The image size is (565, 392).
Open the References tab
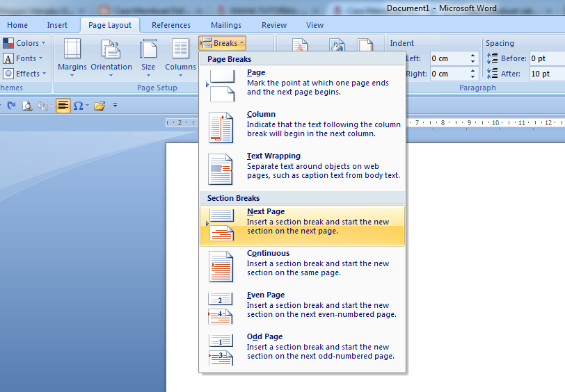170,25
